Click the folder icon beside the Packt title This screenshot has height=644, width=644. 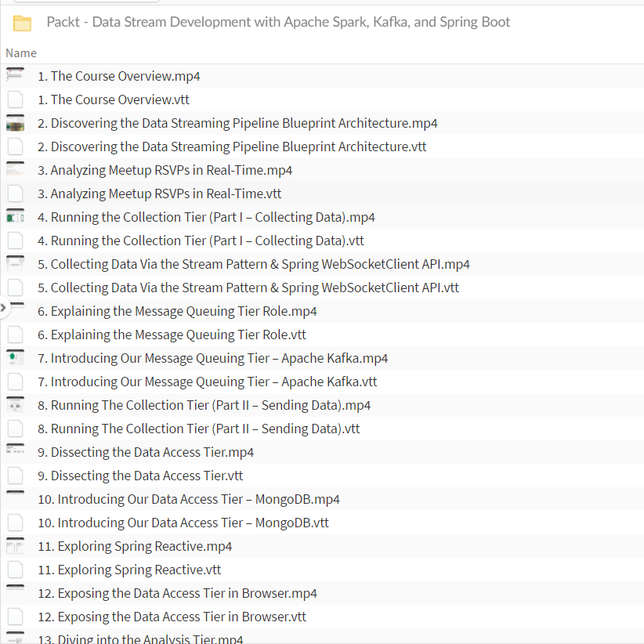[22, 23]
